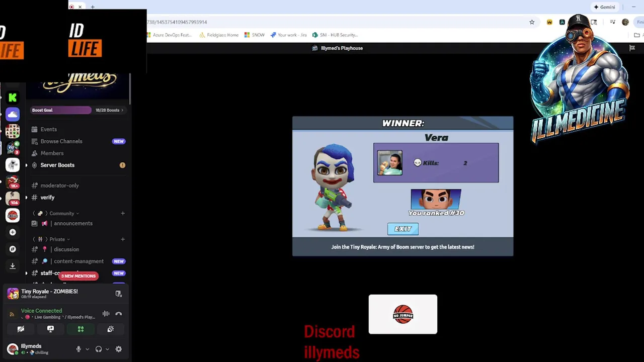Open activities launcher green button
Image resolution: width=644 pixels, height=362 pixels.
pyautogui.click(x=80, y=329)
